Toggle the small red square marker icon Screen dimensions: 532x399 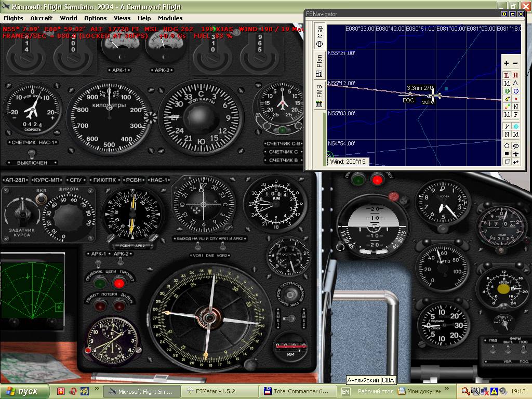[x=516, y=99]
